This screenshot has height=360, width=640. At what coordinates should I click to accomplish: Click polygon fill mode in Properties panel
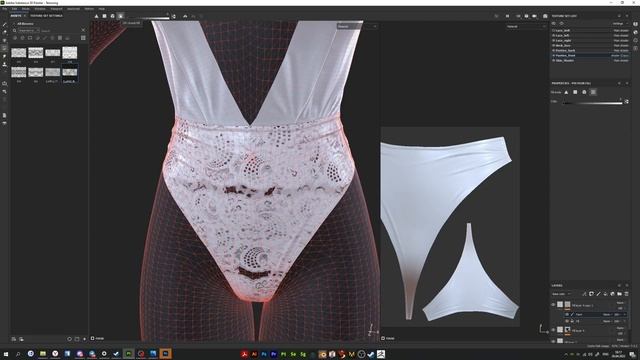(575, 92)
